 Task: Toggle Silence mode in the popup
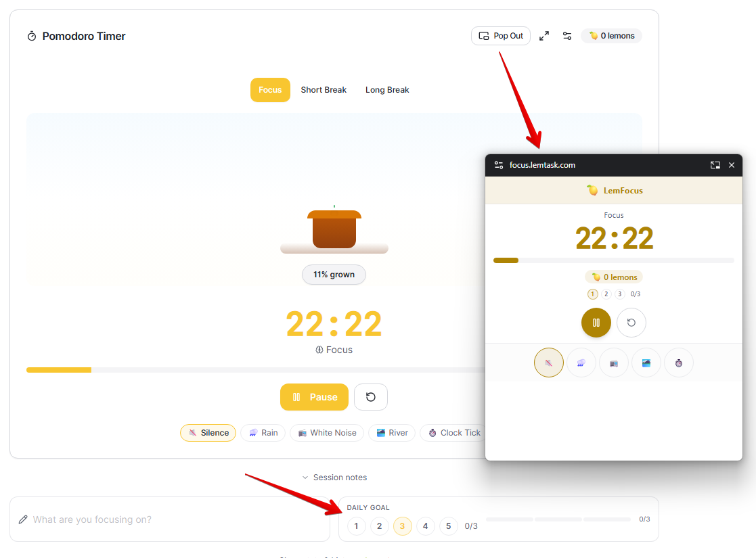(x=549, y=363)
